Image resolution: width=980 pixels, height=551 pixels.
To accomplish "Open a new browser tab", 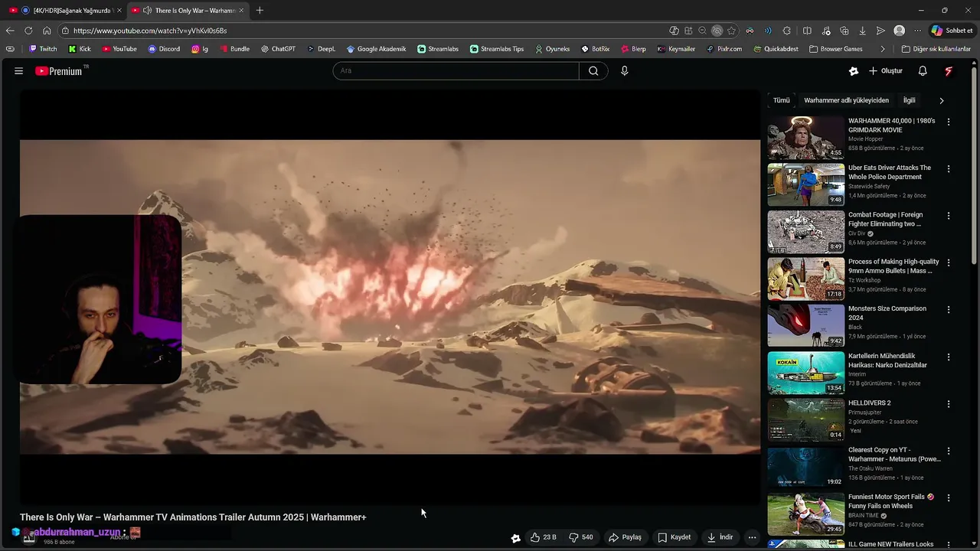I will click(x=260, y=11).
